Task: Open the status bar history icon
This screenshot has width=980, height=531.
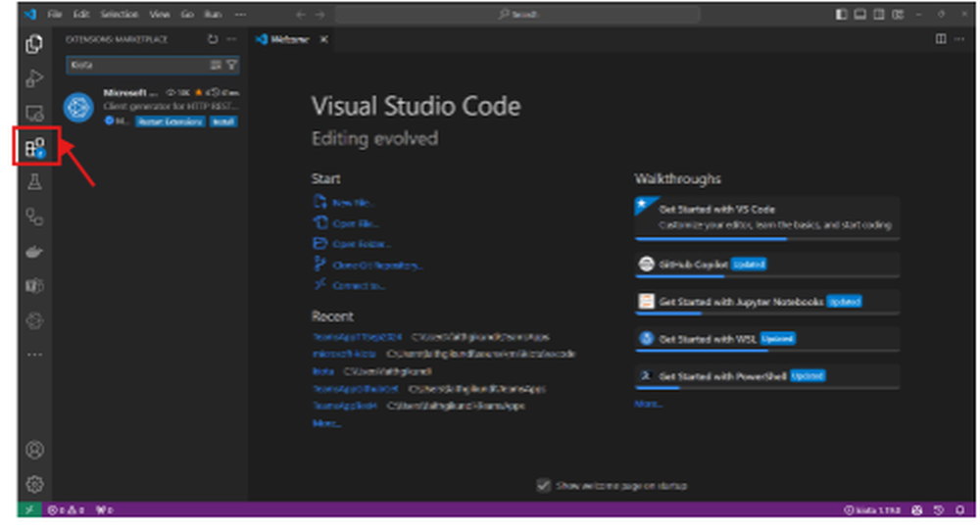Action: pyautogui.click(x=939, y=510)
